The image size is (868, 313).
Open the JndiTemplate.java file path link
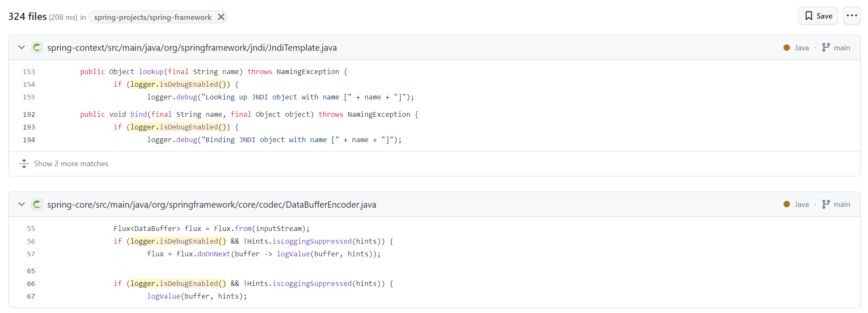192,48
